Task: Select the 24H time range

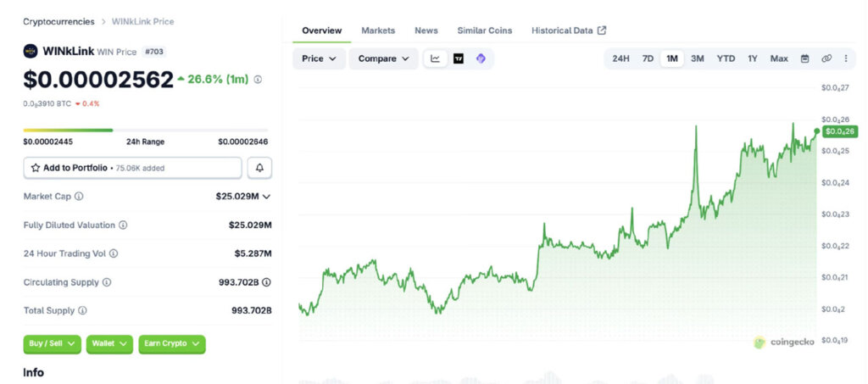Action: [620, 58]
